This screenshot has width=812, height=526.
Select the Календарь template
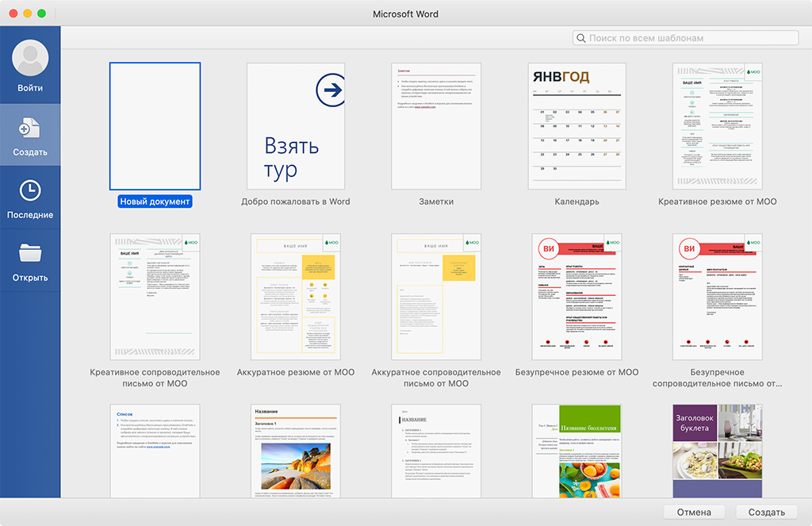pyautogui.click(x=576, y=126)
